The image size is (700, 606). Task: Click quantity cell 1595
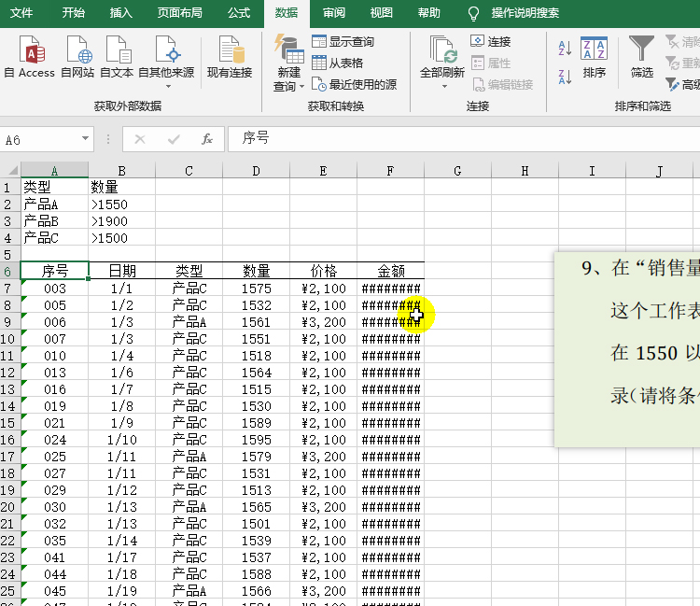(257, 440)
